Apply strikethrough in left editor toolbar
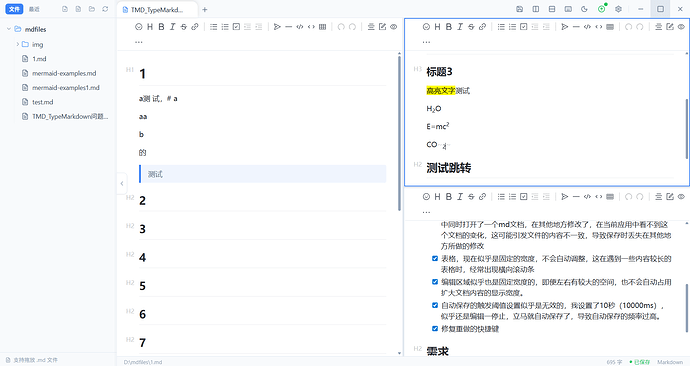 pyautogui.click(x=184, y=27)
